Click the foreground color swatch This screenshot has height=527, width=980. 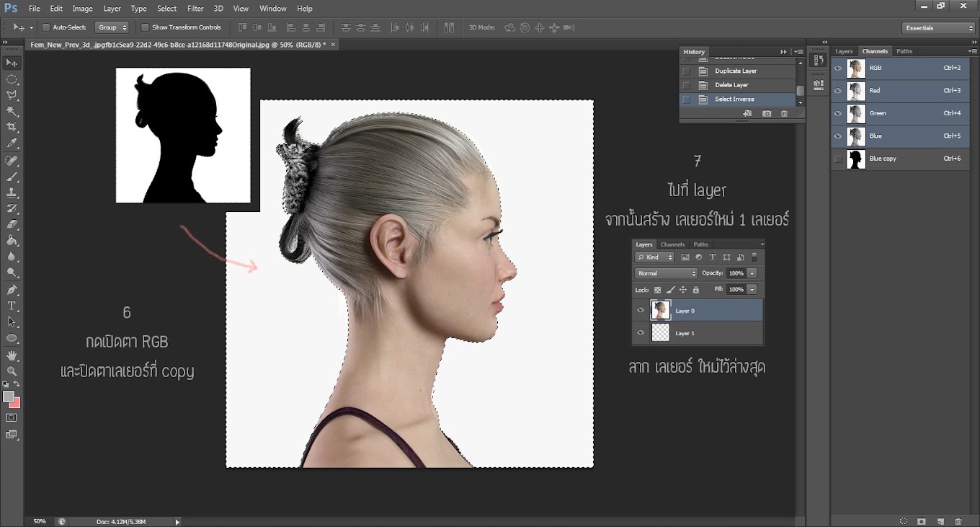[x=9, y=397]
